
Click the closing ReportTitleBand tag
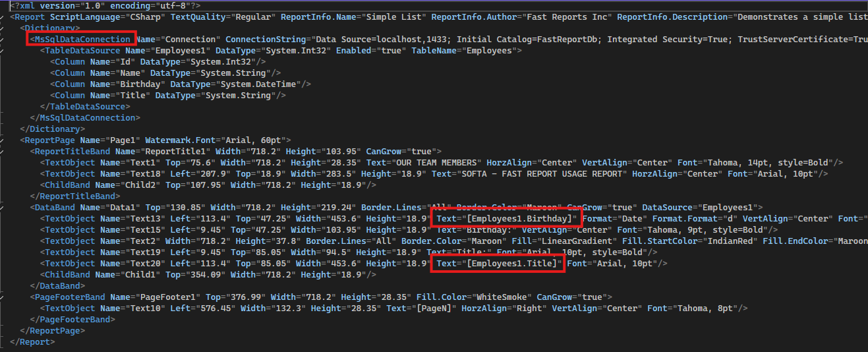pos(75,196)
